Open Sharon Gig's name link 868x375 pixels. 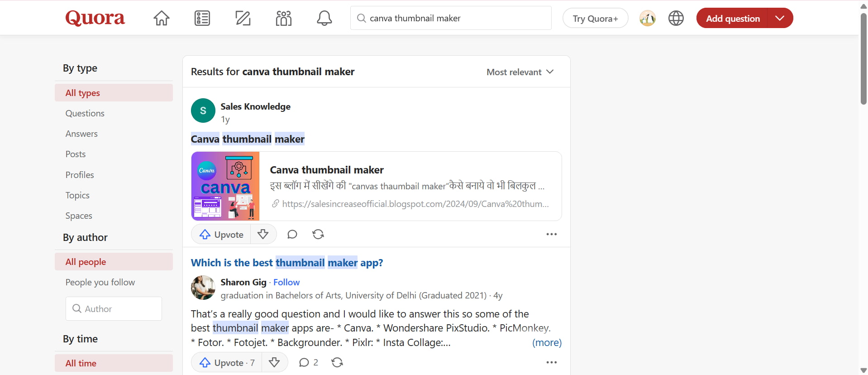coord(243,282)
